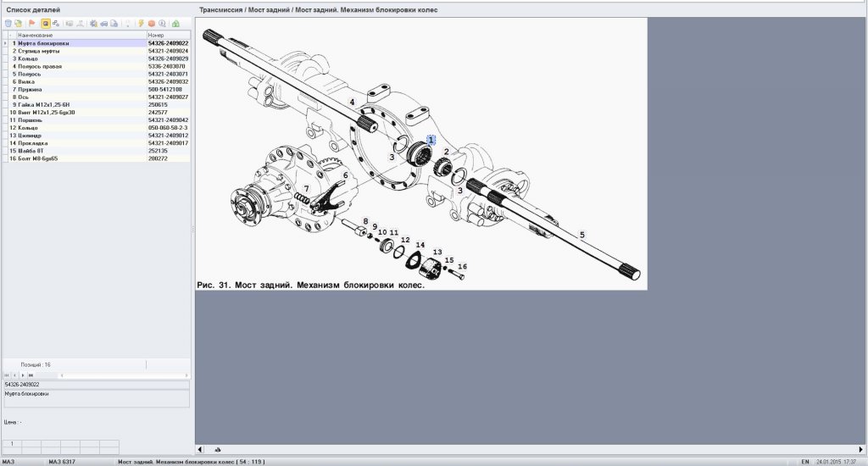The height and width of the screenshot is (466, 868).
Task: Click callout 6 on the diagram
Action: pos(346,175)
